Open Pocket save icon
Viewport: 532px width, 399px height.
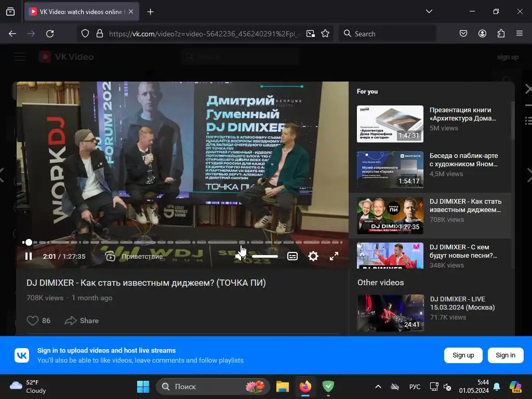click(463, 34)
